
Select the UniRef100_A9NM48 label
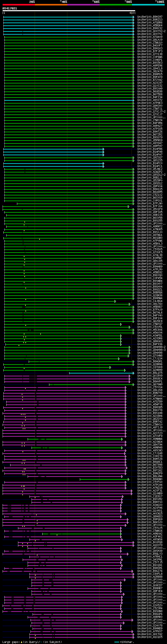pyautogui.click(x=150, y=448)
